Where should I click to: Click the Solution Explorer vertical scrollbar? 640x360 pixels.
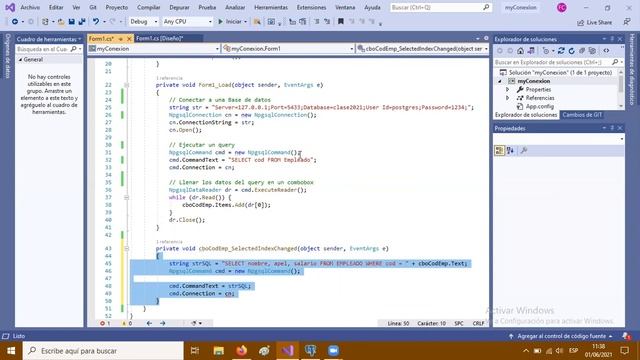coord(621,89)
